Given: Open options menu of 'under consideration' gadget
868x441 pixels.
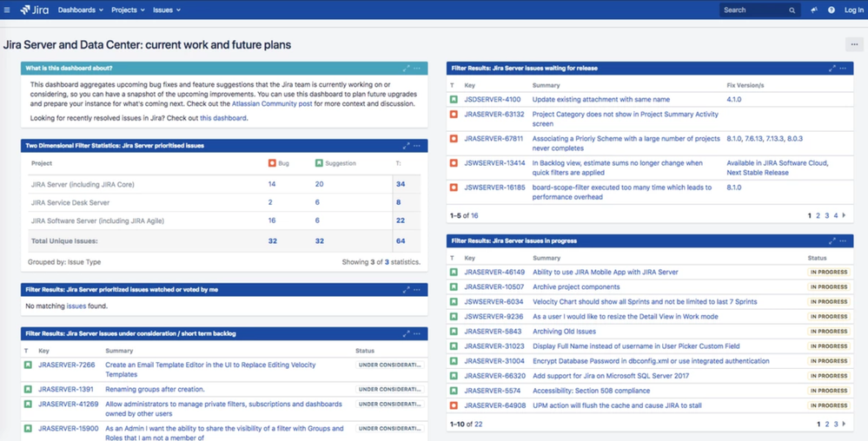Looking at the screenshot, I should click(x=417, y=333).
